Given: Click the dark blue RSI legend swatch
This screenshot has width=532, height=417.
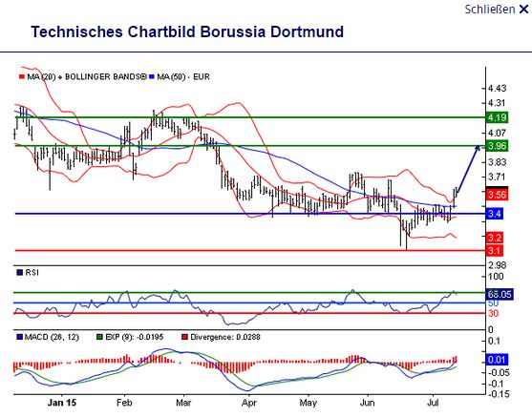Looking at the screenshot, I should click(19, 272).
